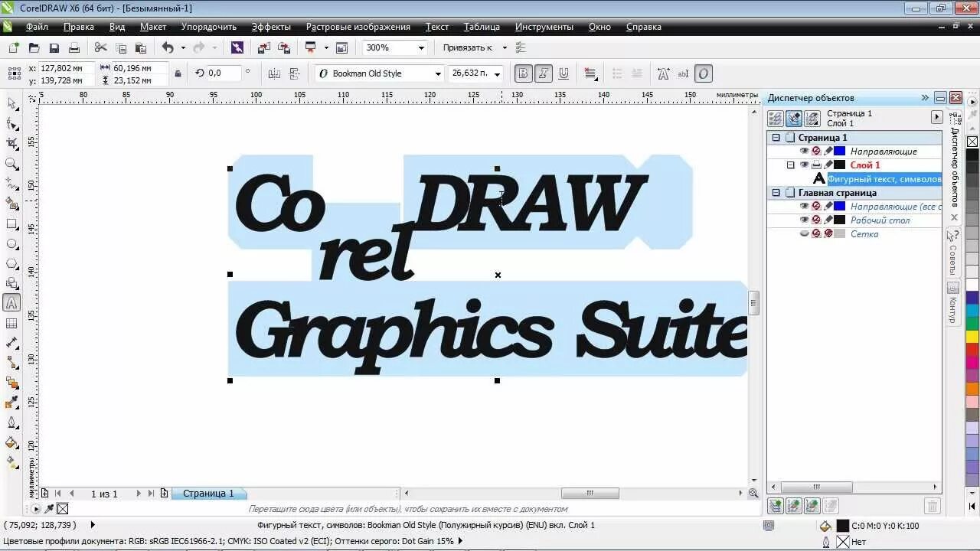This screenshot has height=551, width=980.
Task: Select the Freehand drawing tool
Action: point(11,184)
